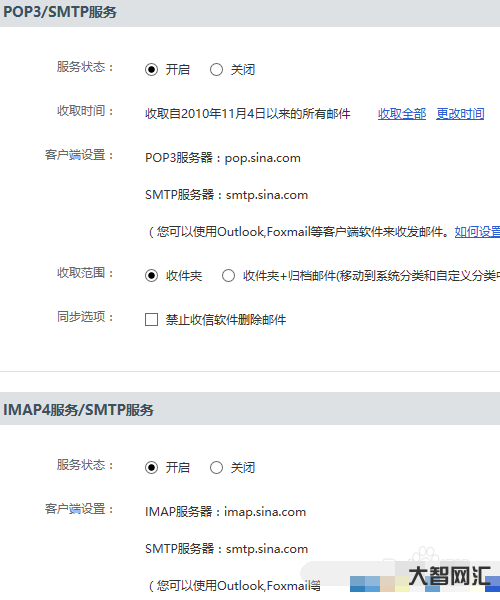Choose 收件夹+归档邮件 radio option
Screen dimensions: 500x600
tap(228, 276)
